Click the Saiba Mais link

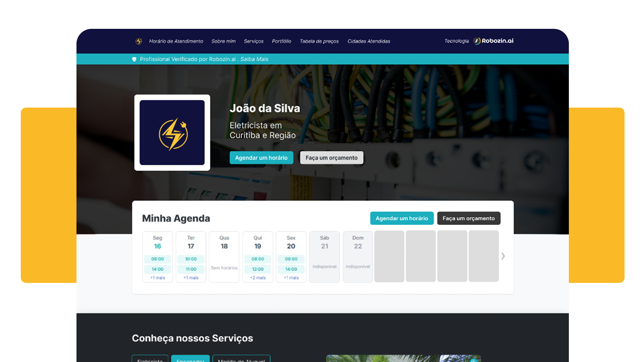(x=254, y=59)
